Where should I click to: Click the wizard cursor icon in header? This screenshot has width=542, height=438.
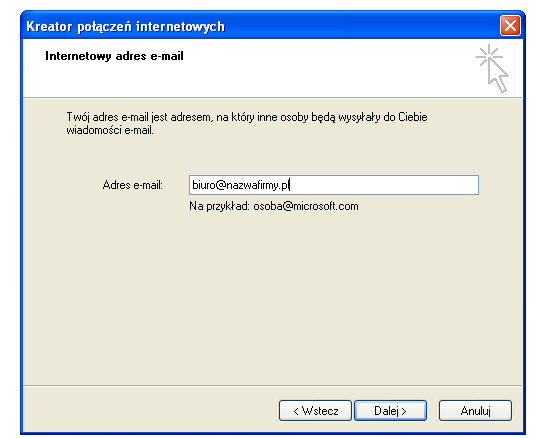(492, 68)
